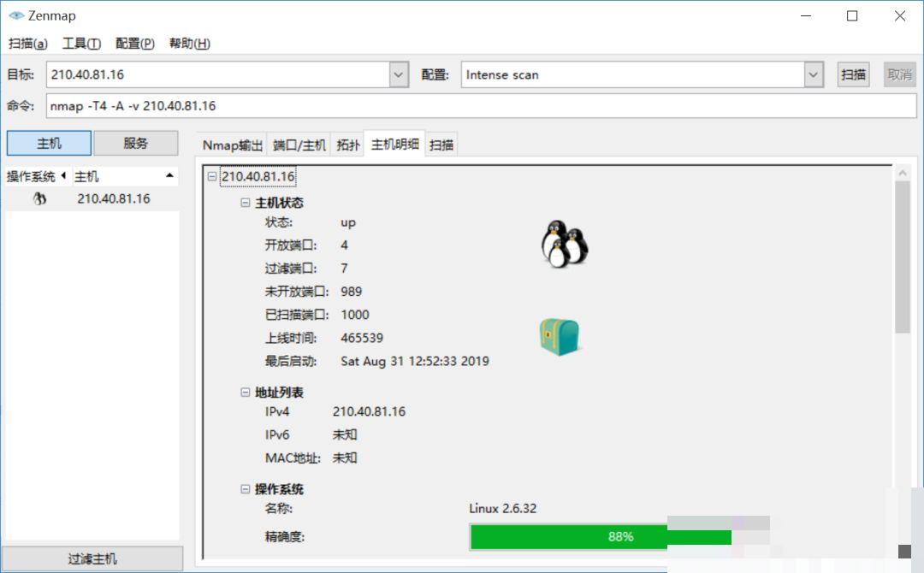
Task: Collapse the 210.40.81.16 tree node
Action: [x=211, y=176]
